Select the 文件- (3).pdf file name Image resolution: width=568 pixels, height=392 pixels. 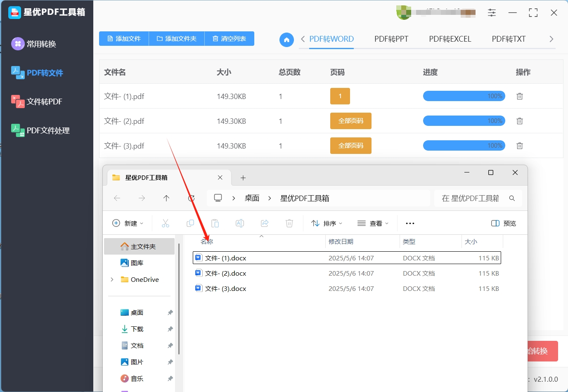[x=124, y=146]
